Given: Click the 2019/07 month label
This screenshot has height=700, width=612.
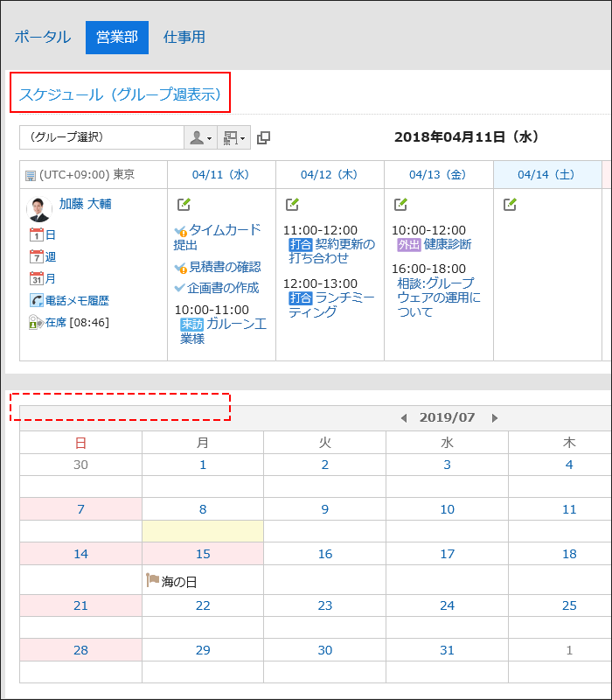Looking at the screenshot, I should point(447,417).
